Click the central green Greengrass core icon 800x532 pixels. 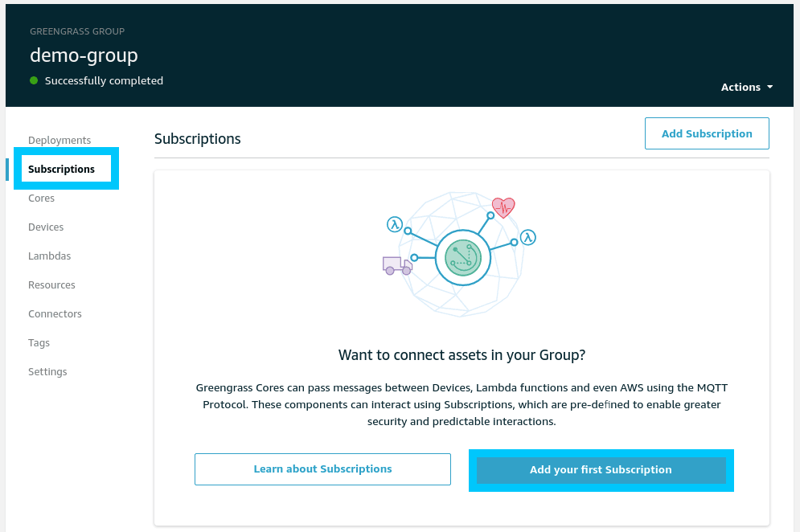point(463,257)
